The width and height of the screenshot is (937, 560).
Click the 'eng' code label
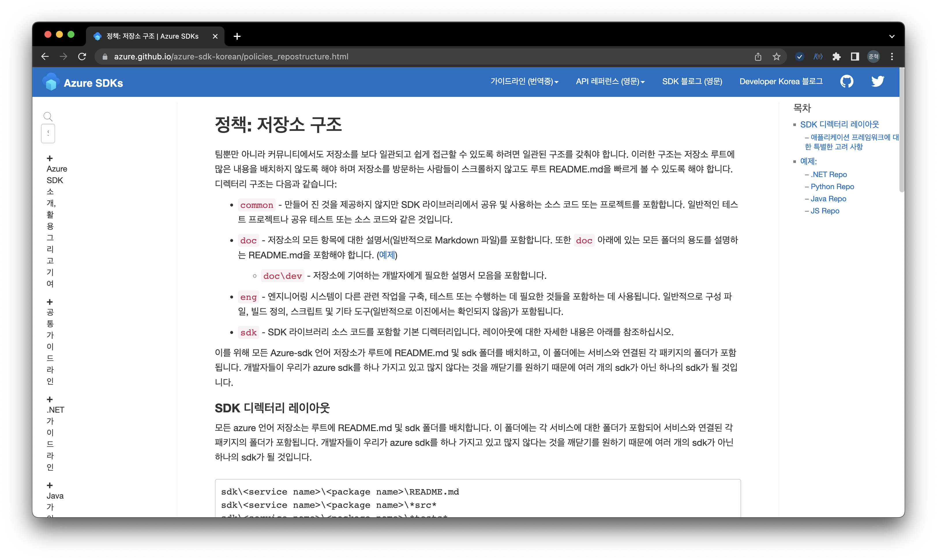(248, 297)
